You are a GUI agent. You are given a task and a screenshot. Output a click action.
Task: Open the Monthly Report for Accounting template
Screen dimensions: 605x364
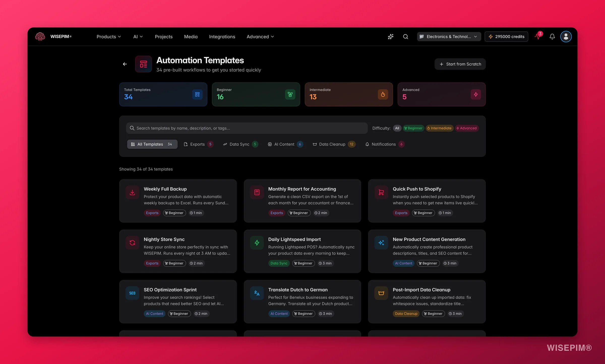[x=302, y=201]
